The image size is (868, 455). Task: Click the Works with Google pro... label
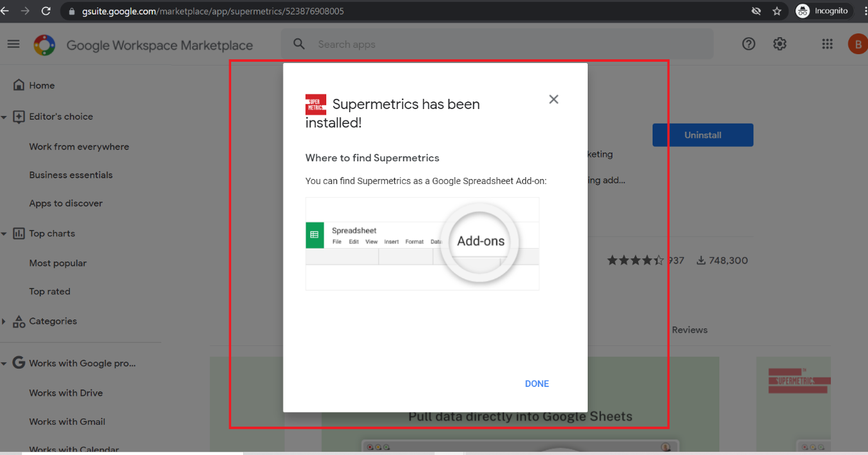(82, 363)
